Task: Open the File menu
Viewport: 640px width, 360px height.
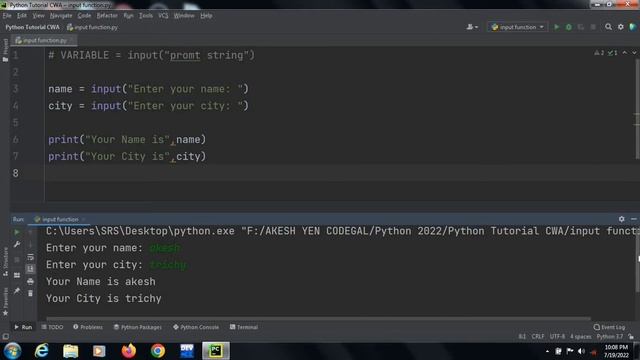Action: point(7,16)
